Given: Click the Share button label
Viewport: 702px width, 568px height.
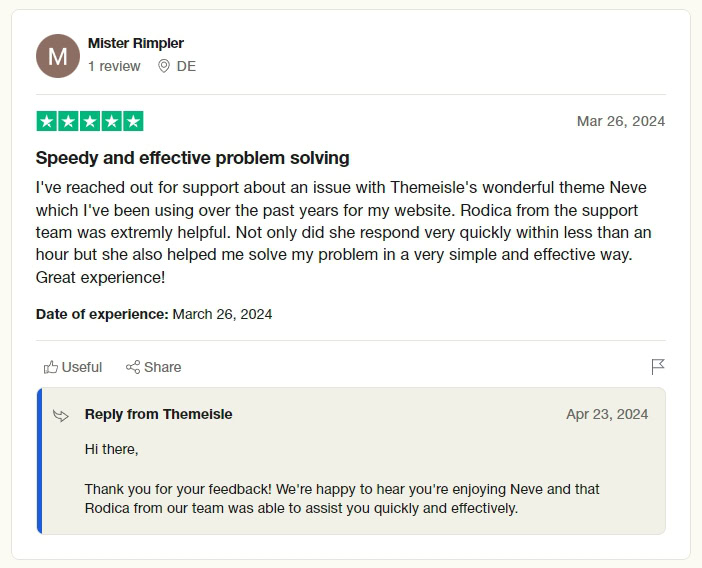Looking at the screenshot, I should (163, 367).
